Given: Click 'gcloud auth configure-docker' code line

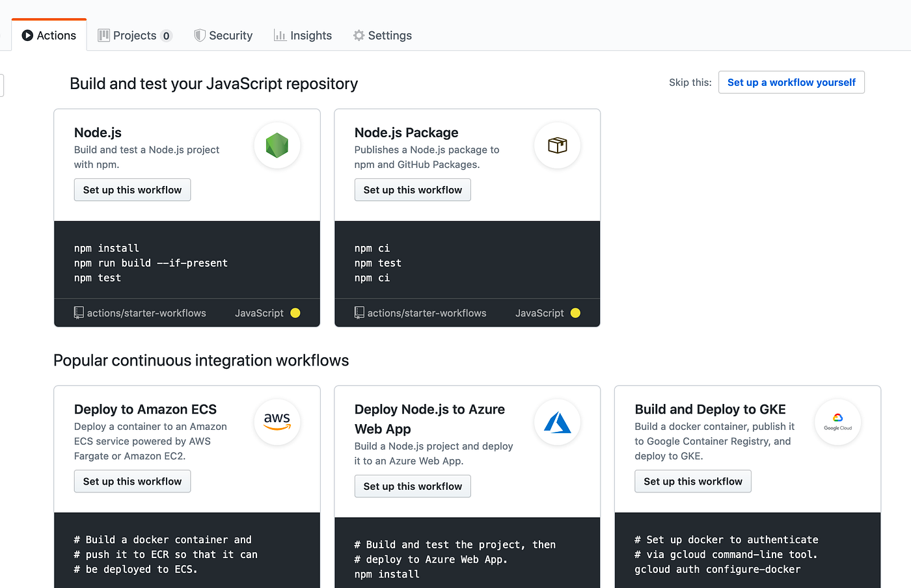Looking at the screenshot, I should tap(718, 569).
